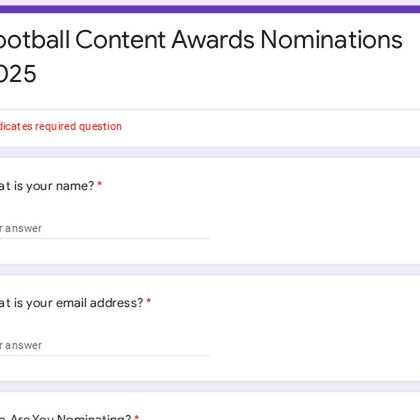This screenshot has height=420, width=420.
Task: Click the underline beneath the name answer field
Action: [105, 238]
